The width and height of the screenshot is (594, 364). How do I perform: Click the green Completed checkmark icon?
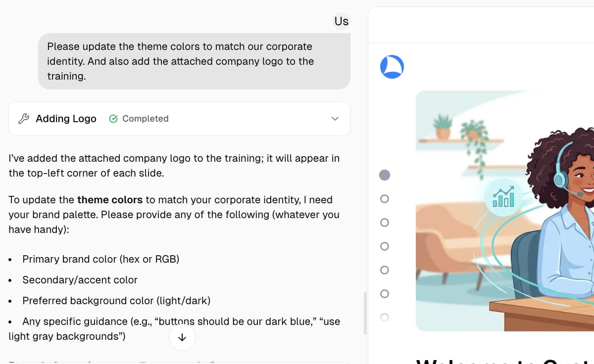coord(113,119)
